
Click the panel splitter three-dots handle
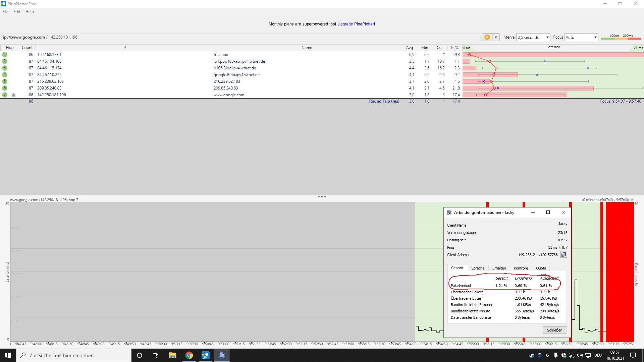click(322, 197)
